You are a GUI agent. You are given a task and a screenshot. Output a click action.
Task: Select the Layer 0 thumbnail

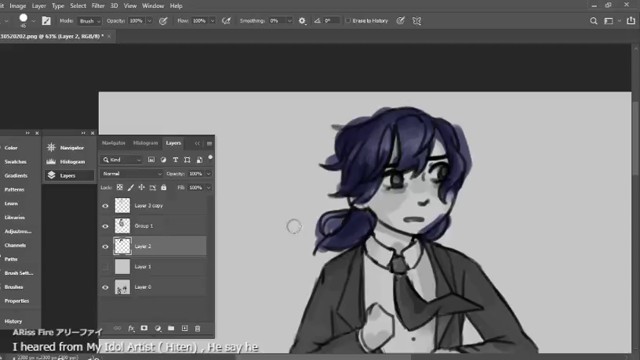[122, 287]
